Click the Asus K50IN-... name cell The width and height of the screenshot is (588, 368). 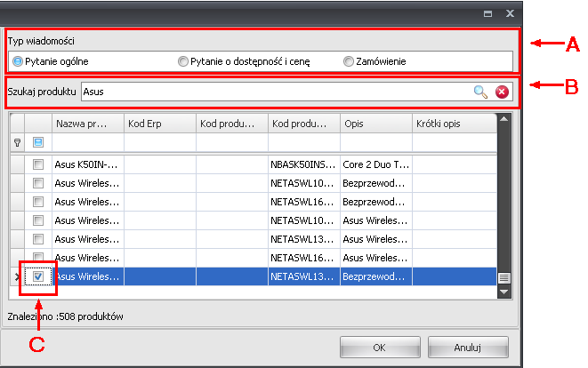coord(88,164)
